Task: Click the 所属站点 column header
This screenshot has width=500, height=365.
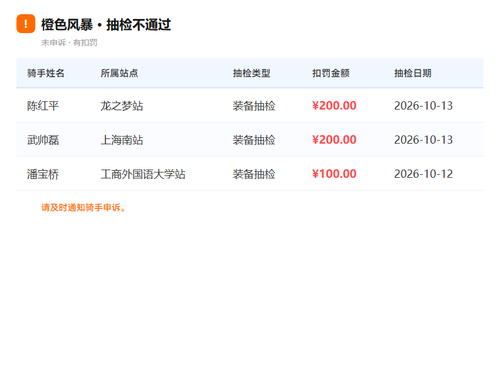Action: pos(119,73)
